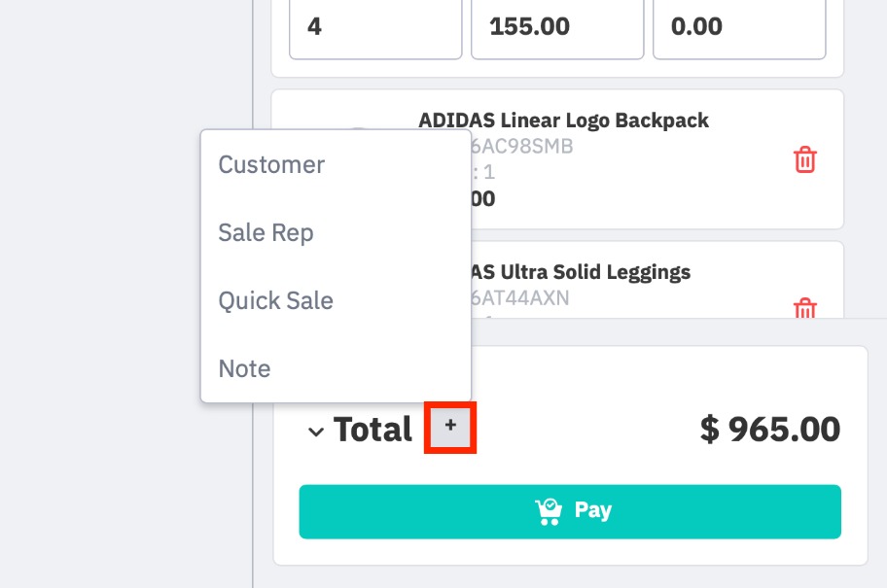The width and height of the screenshot is (887, 588).
Task: Click the backpack quantity line showing 1
Action: tap(483, 172)
